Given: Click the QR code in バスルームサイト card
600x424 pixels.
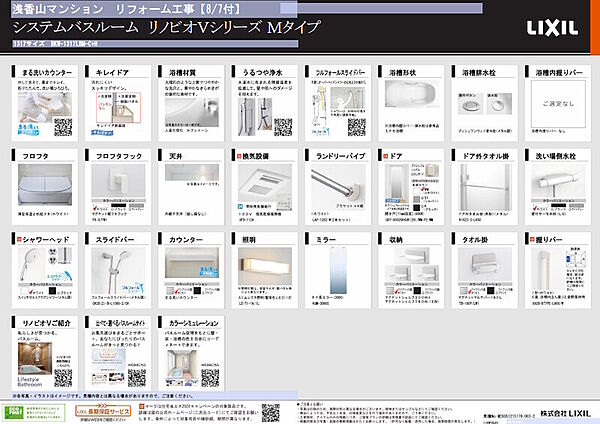Looking at the screenshot, I should 137,378.
